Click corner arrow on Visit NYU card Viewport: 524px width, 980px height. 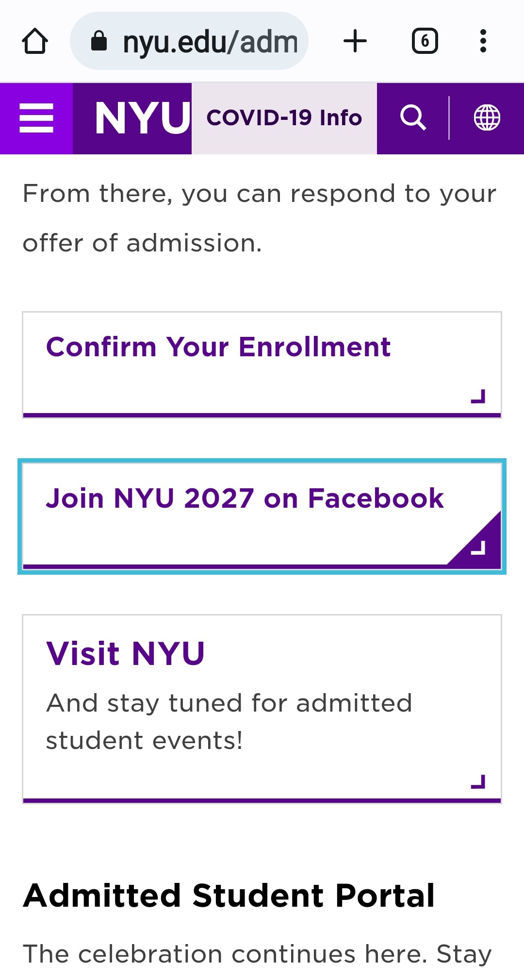pos(478,781)
